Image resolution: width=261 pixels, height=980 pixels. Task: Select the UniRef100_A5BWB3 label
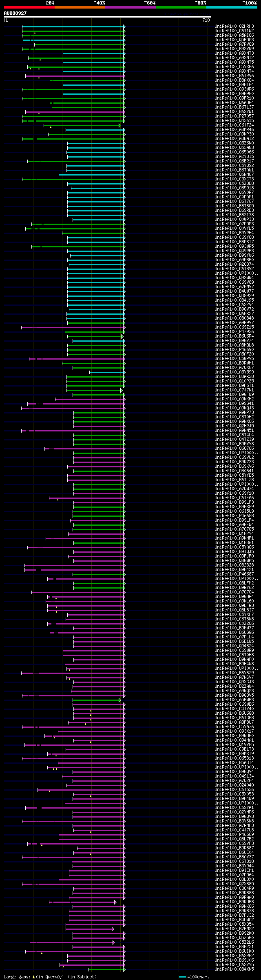point(234,700)
